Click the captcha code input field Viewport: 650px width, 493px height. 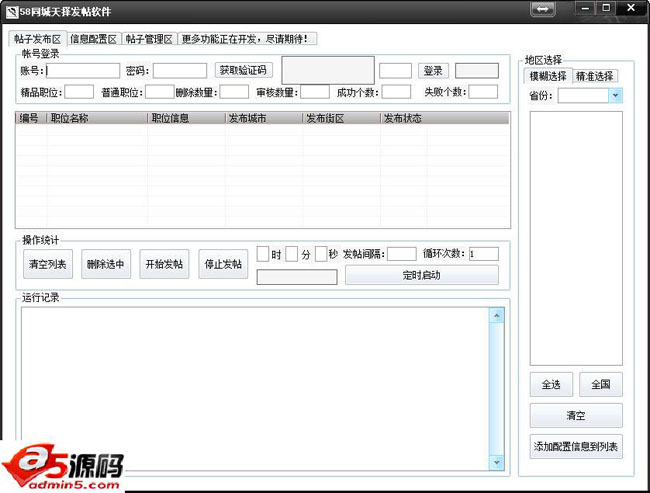pos(395,71)
